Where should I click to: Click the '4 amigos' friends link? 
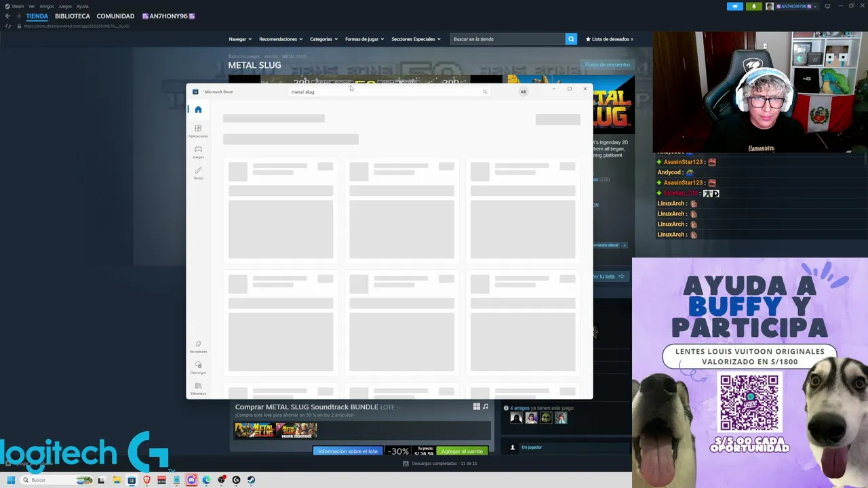[520, 408]
